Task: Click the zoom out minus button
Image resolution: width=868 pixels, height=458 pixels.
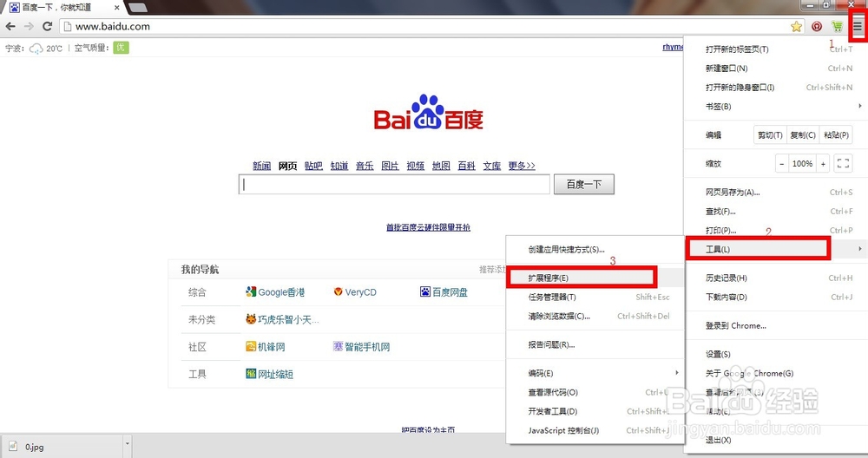Action: [x=782, y=164]
